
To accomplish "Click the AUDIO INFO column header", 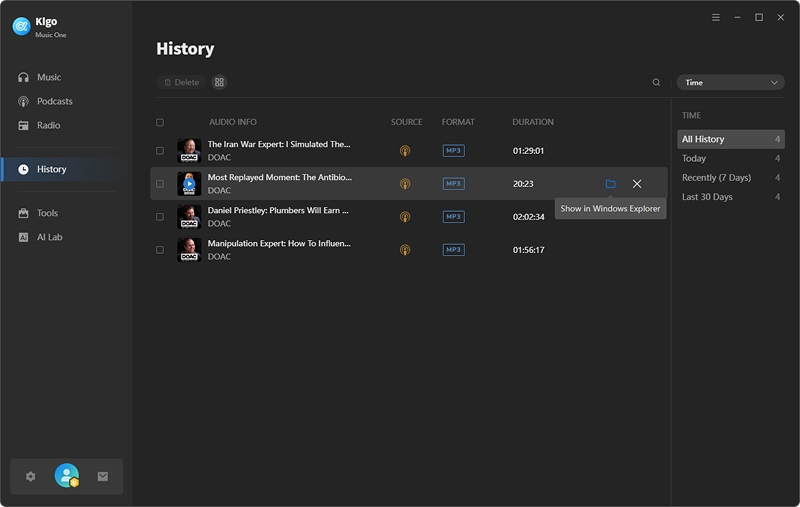I will (x=233, y=122).
